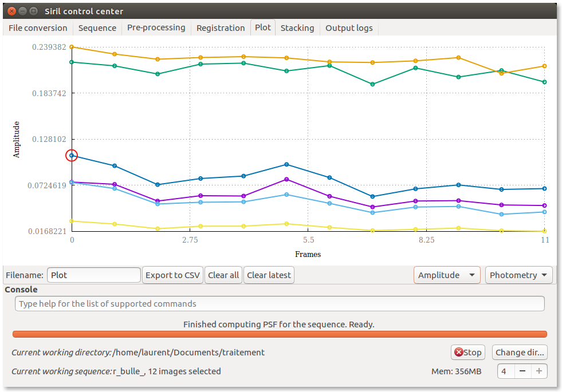Open the Photometry dropdown
The width and height of the screenshot is (562, 392).
tap(518, 275)
